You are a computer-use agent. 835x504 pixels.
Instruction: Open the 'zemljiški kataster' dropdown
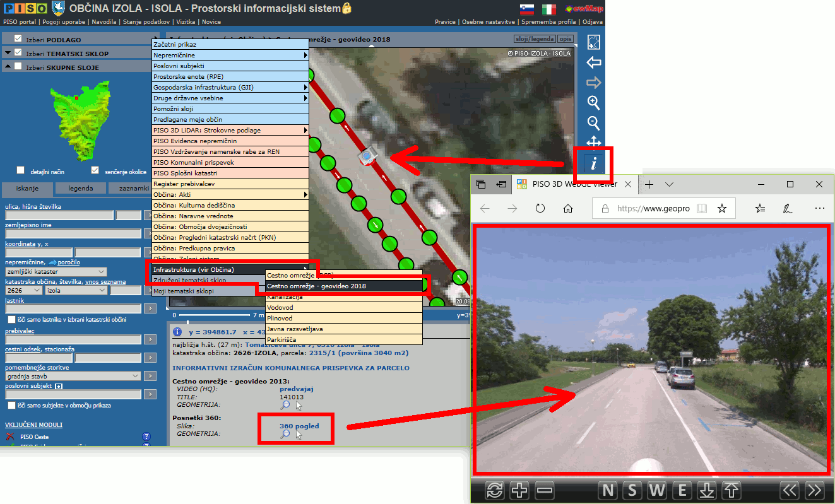[x=56, y=271]
